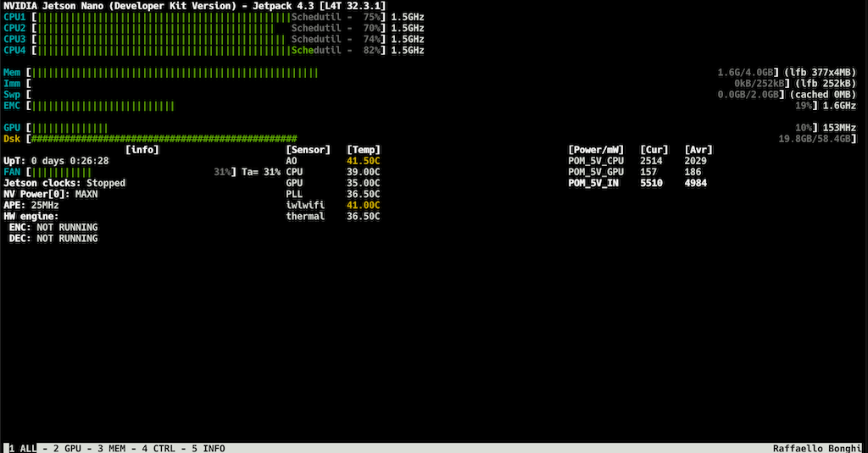The height and width of the screenshot is (453, 868).
Task: Click 'Jetson clocks: Stopped' line
Action: [64, 183]
